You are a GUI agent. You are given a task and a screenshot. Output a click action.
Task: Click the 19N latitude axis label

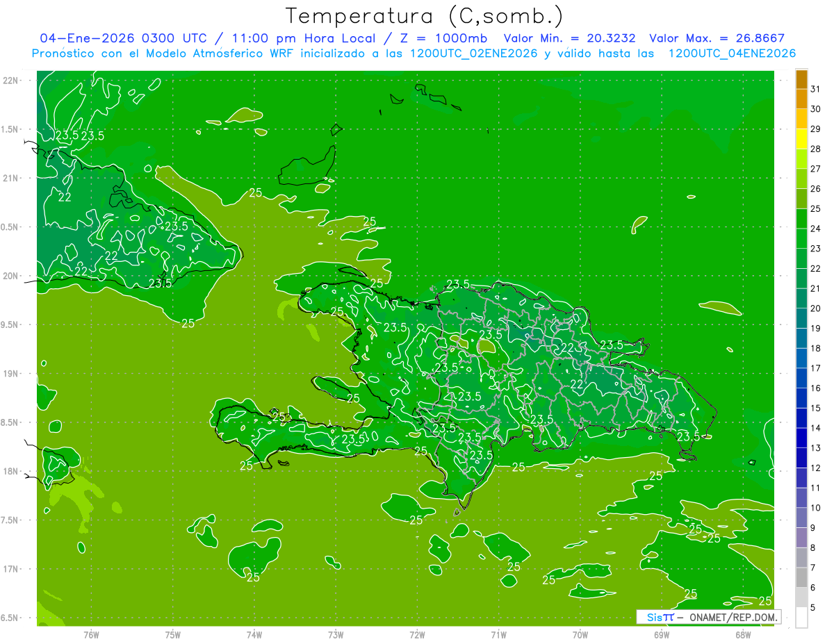[x=10, y=374]
